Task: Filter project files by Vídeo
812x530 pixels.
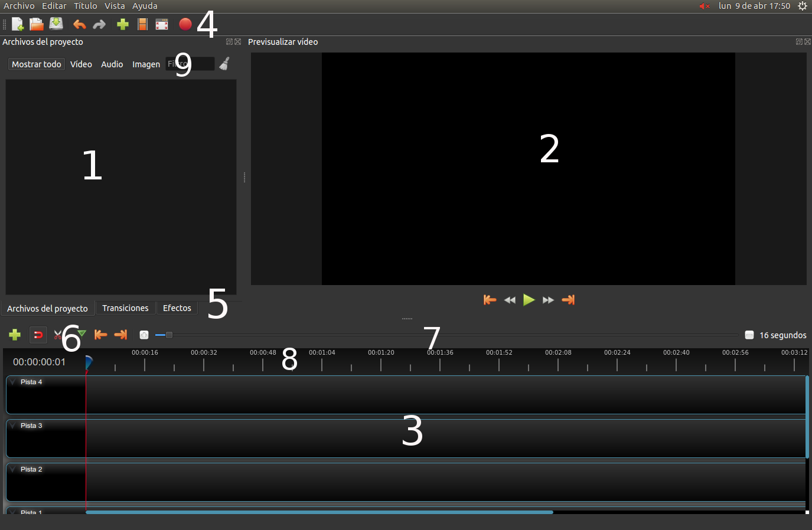Action: [x=81, y=64]
